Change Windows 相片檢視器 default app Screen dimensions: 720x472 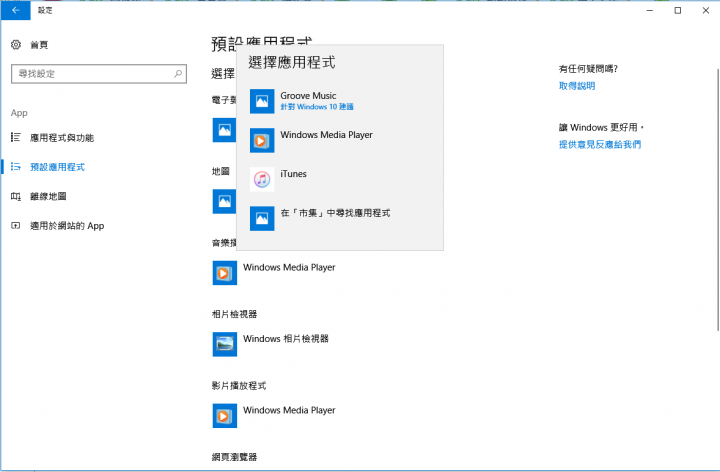pos(286,339)
